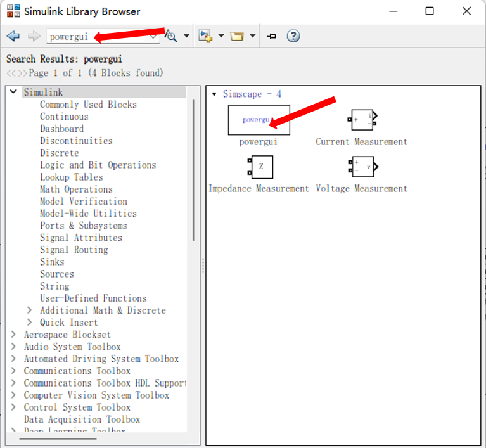Open the search options dropdown arrow
The width and height of the screenshot is (486, 448).
point(186,36)
